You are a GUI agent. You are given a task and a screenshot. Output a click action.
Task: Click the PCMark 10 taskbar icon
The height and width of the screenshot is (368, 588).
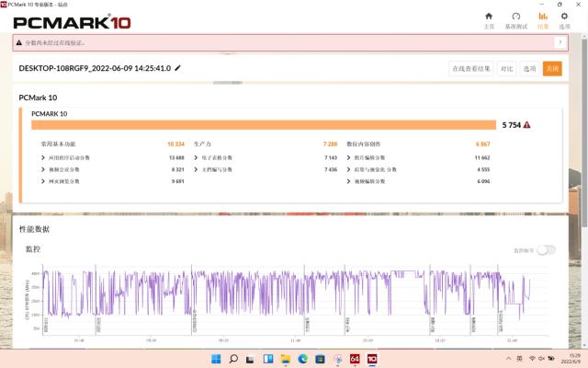click(371, 359)
